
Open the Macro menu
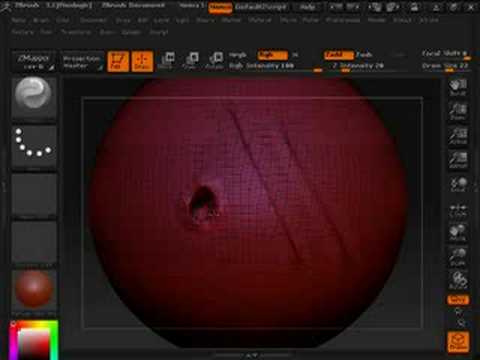(205, 20)
